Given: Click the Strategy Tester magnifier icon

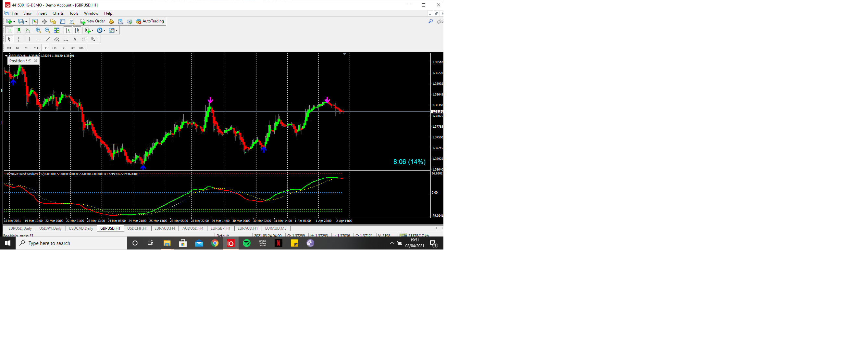Looking at the screenshot, I should (71, 21).
